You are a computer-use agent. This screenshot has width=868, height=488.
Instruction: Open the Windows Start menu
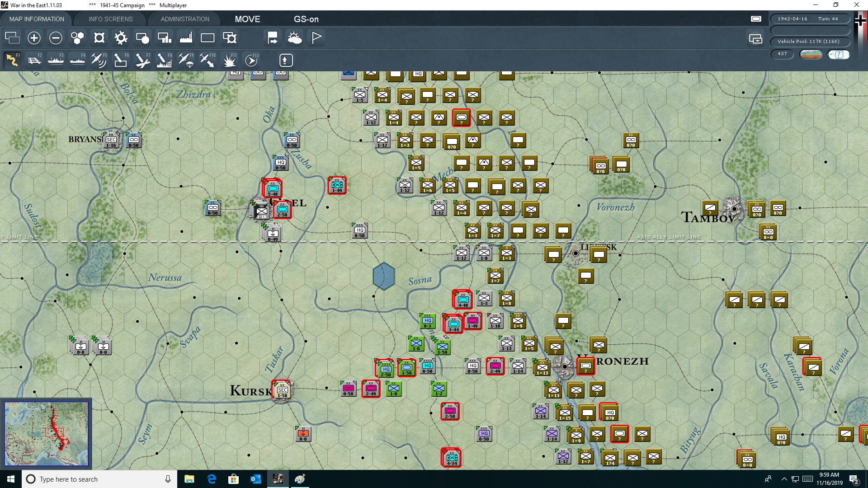pyautogui.click(x=11, y=479)
